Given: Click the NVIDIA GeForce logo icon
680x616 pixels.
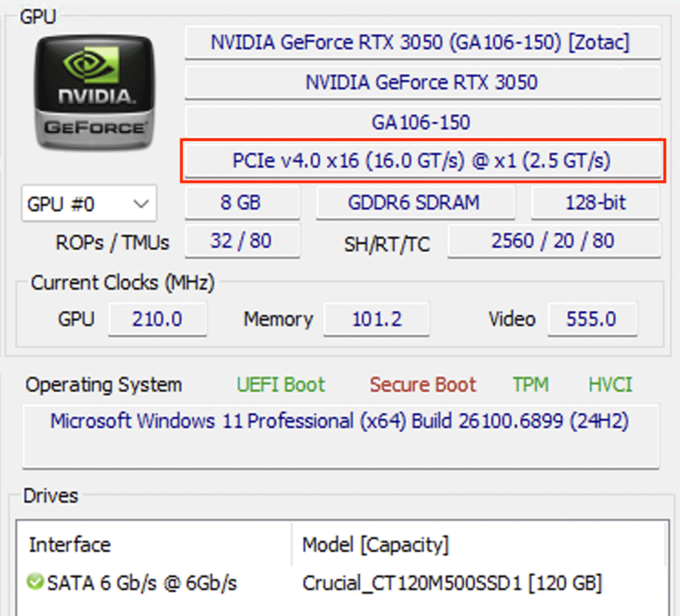Looking at the screenshot, I should pos(94,93).
